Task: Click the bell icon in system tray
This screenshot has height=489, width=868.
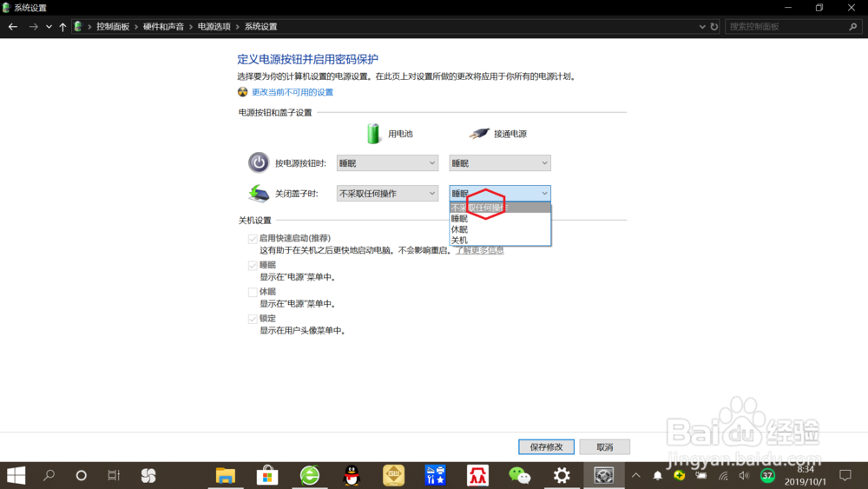Action: click(x=658, y=475)
